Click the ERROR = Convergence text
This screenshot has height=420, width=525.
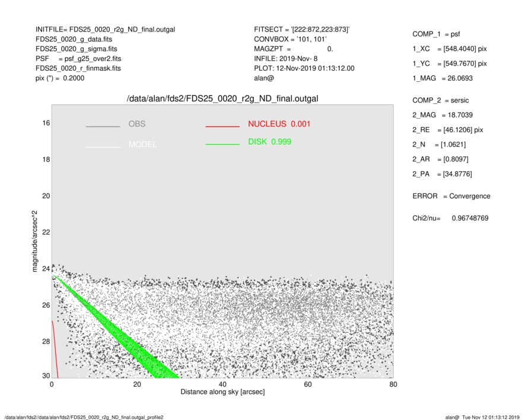pos(451,196)
